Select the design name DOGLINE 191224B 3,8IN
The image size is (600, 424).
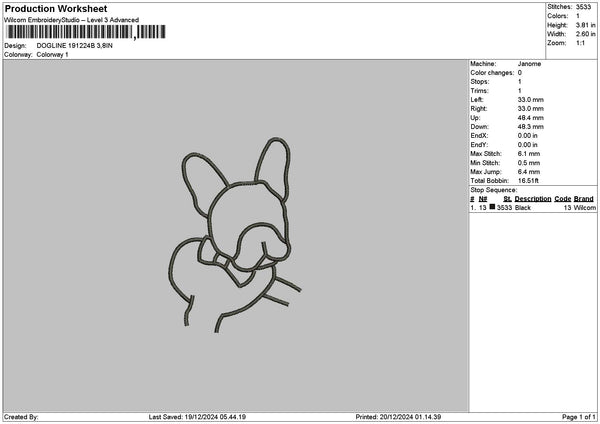75,46
